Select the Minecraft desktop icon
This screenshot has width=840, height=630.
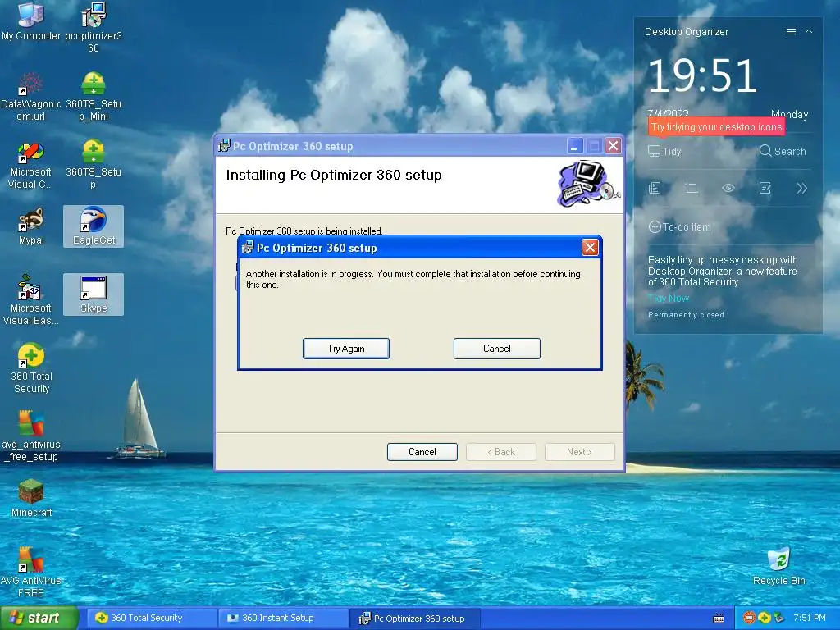[31, 498]
